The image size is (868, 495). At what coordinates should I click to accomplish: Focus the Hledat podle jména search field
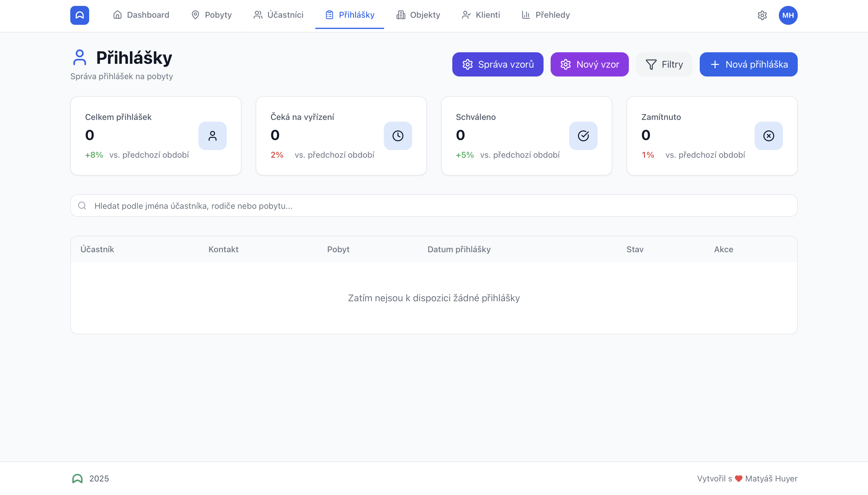coord(442,206)
